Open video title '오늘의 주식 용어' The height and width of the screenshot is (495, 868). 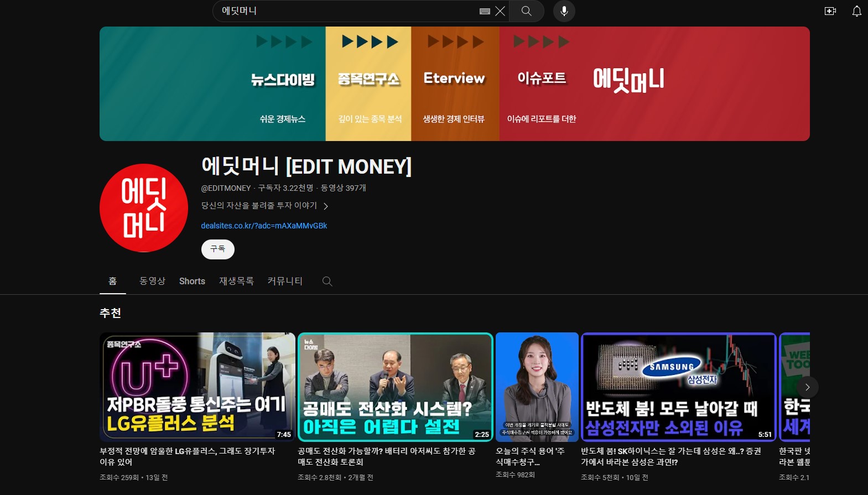pos(530,456)
